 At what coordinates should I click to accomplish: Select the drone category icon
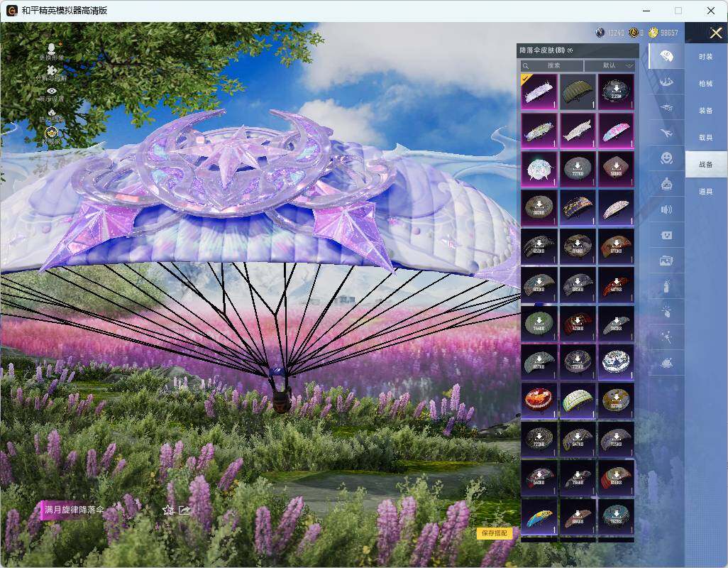coord(667,108)
